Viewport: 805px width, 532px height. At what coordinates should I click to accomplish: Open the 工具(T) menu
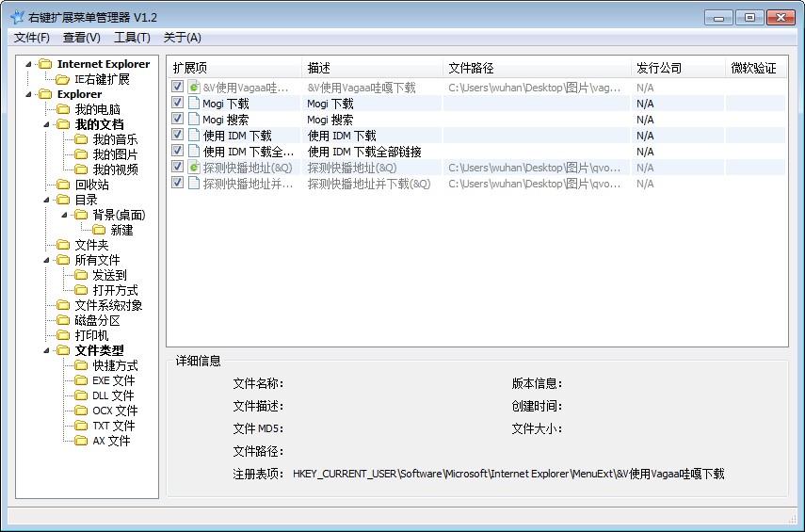[x=132, y=38]
